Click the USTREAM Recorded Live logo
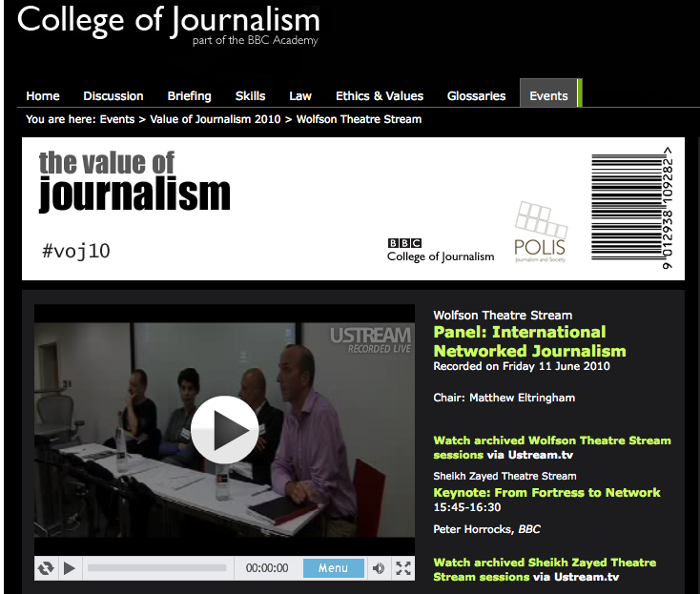The width and height of the screenshot is (700, 594). [x=371, y=340]
